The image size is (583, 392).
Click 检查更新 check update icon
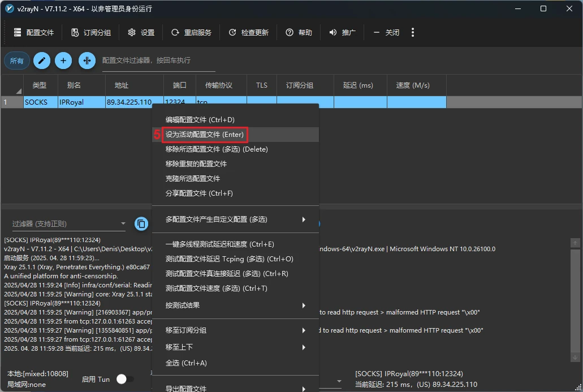(x=232, y=32)
